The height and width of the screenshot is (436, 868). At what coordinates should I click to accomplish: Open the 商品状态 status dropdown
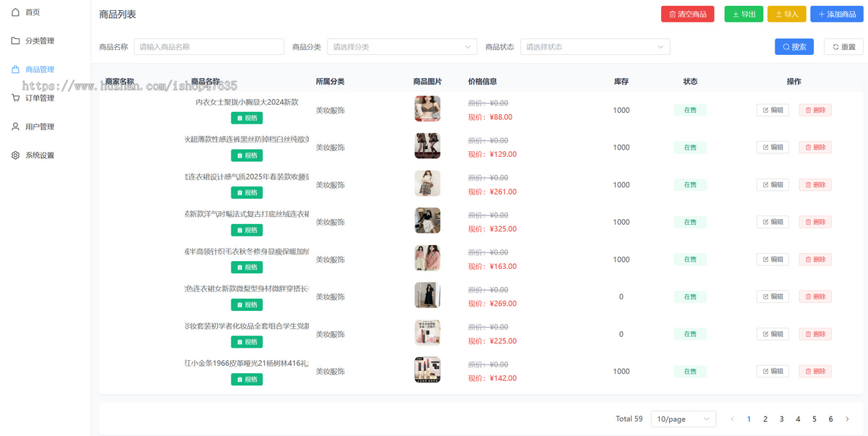(x=595, y=47)
